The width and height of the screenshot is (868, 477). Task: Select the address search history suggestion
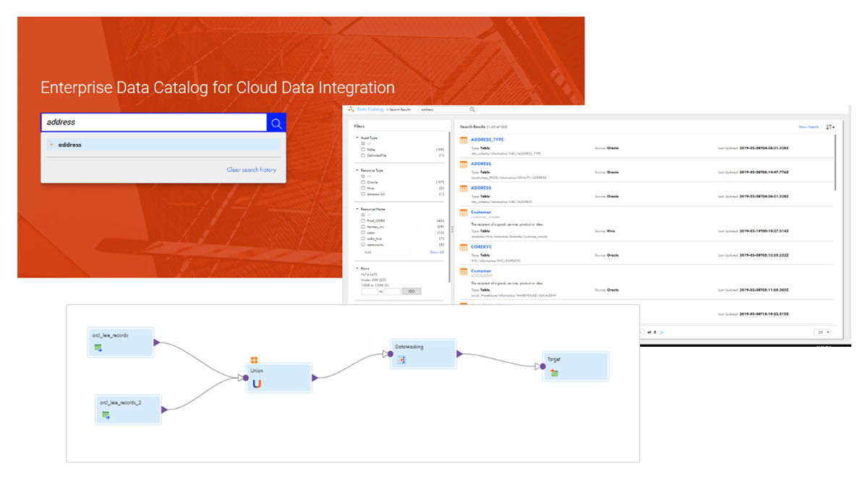pyautogui.click(x=70, y=145)
